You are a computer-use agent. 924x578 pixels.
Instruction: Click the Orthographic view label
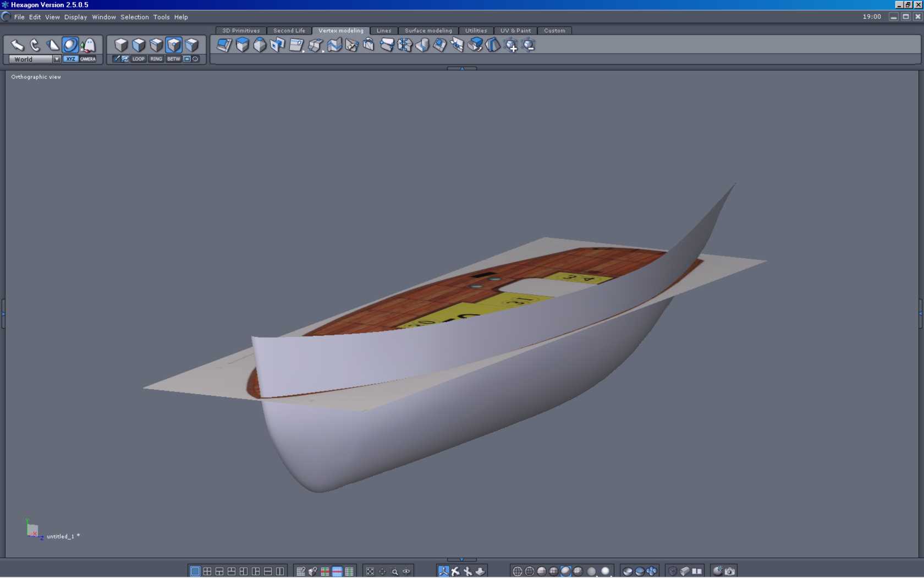pos(36,77)
